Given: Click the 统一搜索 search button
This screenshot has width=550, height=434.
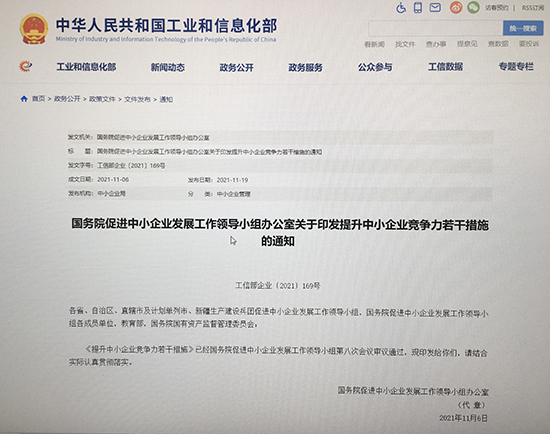Looking at the screenshot, I should (x=523, y=28).
